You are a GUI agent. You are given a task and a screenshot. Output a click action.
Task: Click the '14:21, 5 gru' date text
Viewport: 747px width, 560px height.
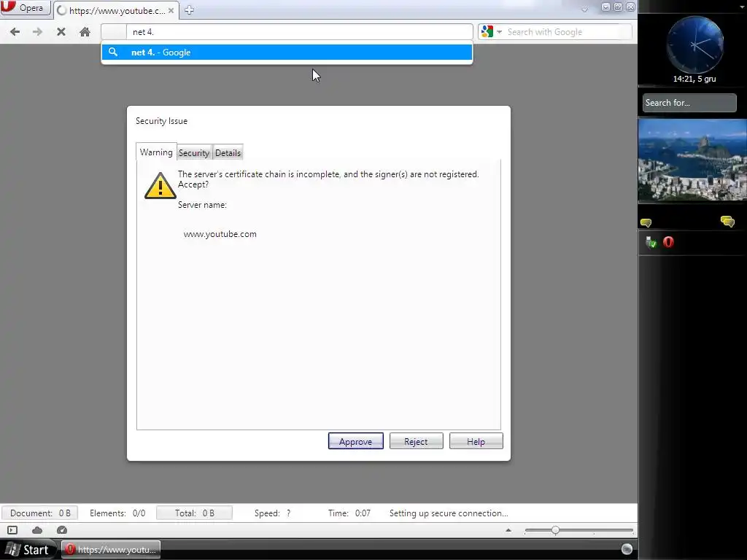tap(694, 79)
